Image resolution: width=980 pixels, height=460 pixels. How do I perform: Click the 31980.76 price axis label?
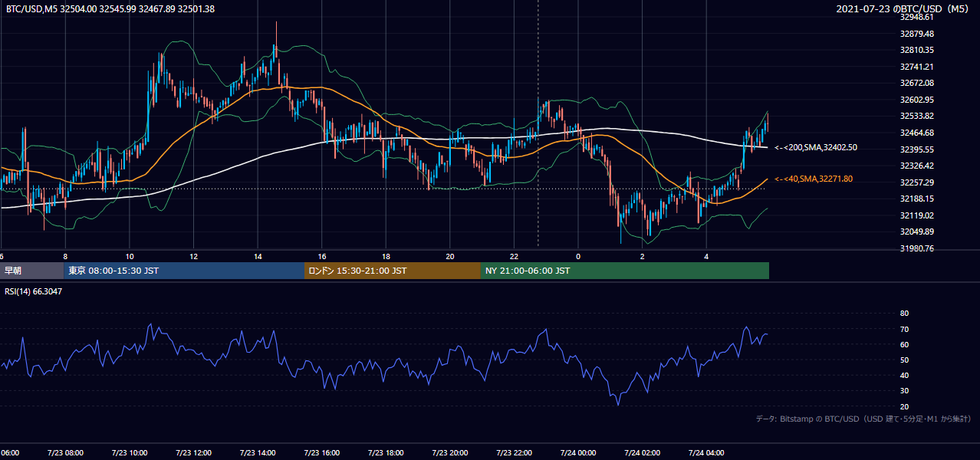[x=917, y=248]
